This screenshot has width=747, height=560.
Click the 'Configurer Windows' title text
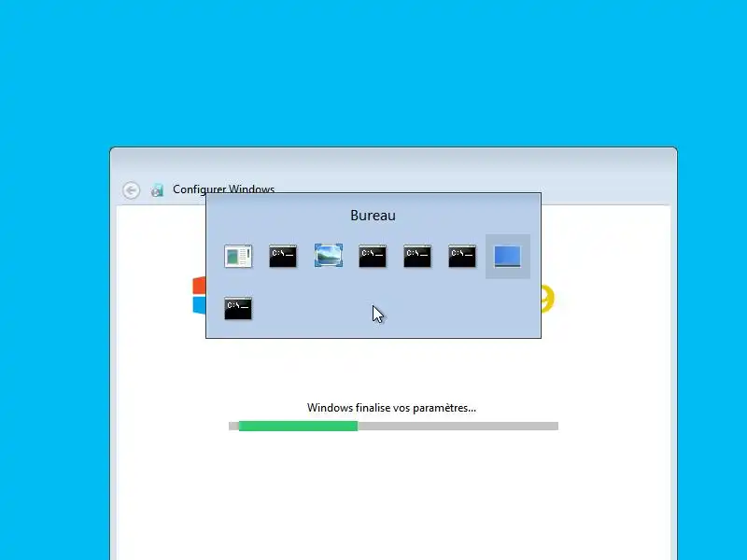[x=223, y=189]
